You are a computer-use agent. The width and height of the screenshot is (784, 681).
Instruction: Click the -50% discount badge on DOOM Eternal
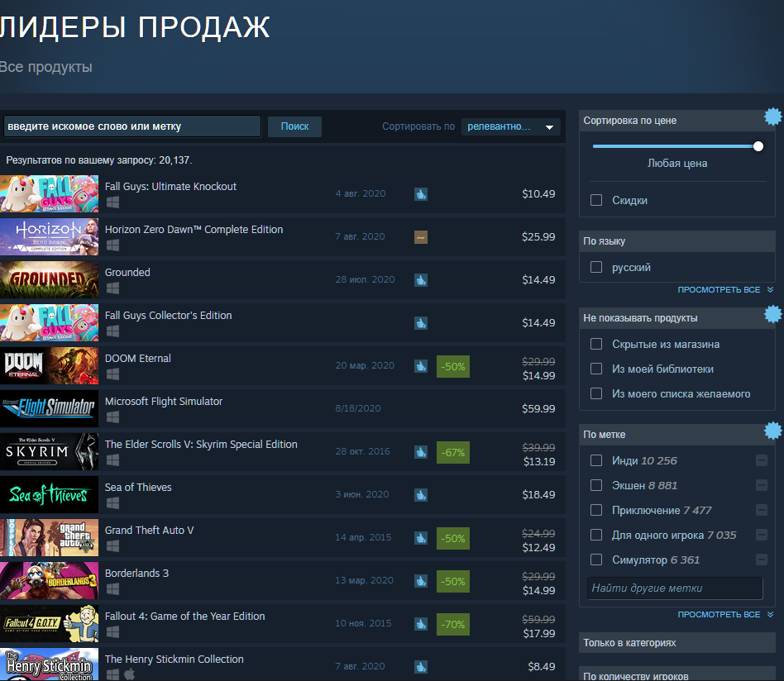[453, 366]
